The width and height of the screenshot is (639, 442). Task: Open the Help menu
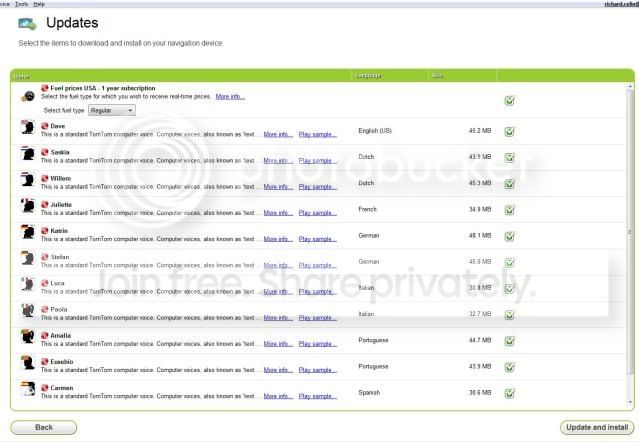click(x=39, y=4)
